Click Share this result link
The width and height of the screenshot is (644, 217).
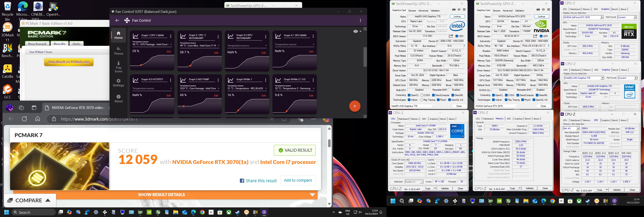click(258, 181)
